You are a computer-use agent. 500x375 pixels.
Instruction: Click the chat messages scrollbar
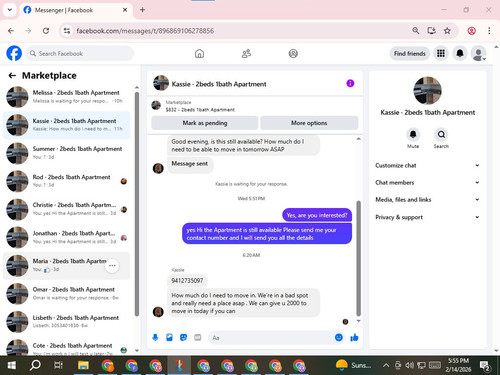pos(359,258)
